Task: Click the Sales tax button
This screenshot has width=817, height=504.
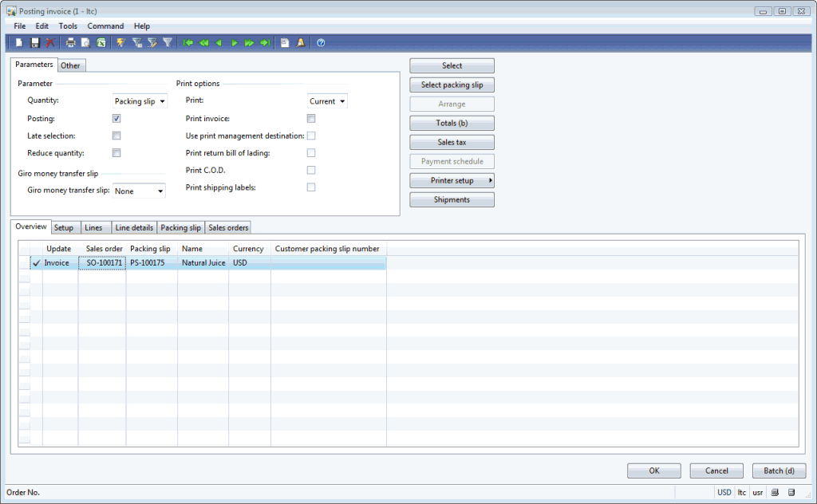Action: tap(452, 142)
